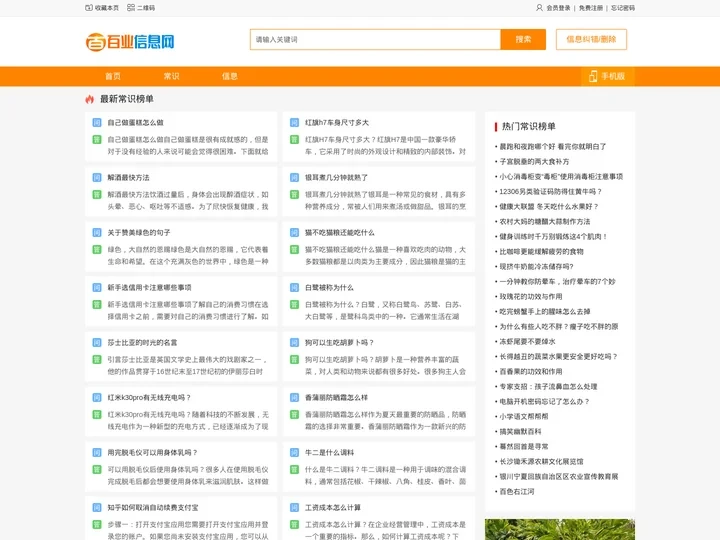This screenshot has width=720, height=540.
Task: Open the 信息 navigation tab
Action: tap(230, 76)
